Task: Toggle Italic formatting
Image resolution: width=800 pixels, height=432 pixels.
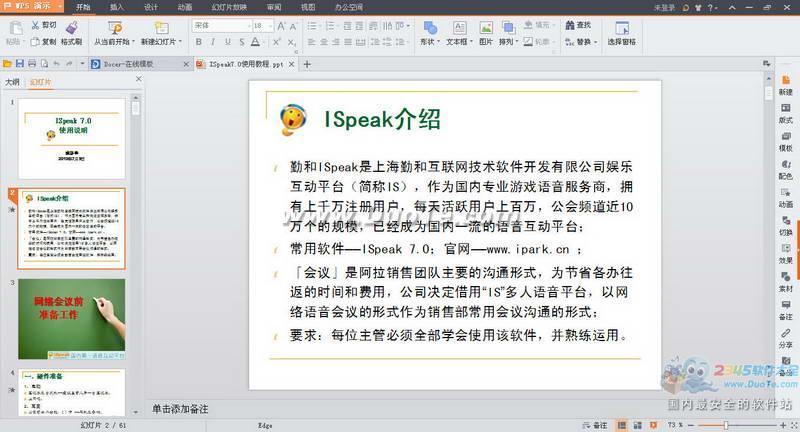Action: tap(213, 42)
